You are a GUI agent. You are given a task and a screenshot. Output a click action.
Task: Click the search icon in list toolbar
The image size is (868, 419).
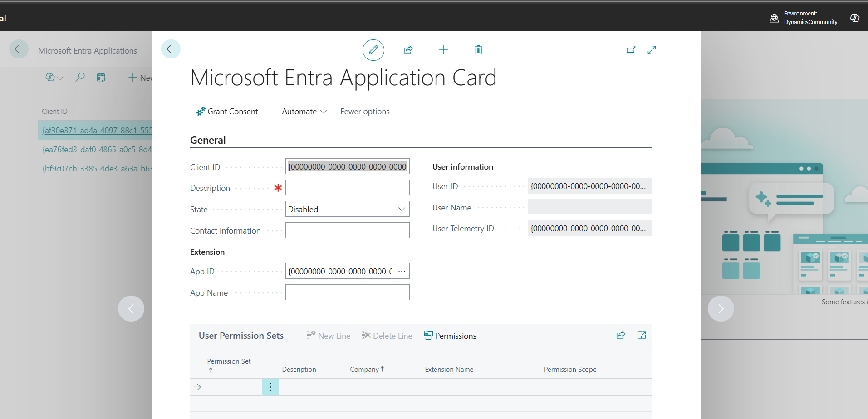click(x=80, y=78)
